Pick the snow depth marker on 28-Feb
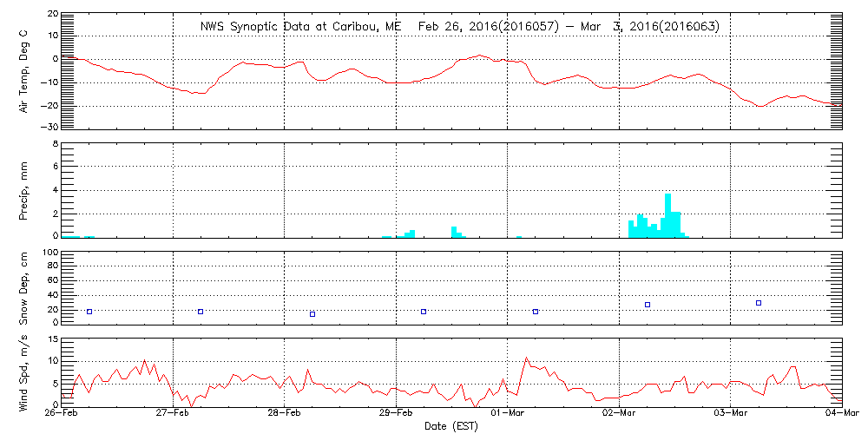 312,314
